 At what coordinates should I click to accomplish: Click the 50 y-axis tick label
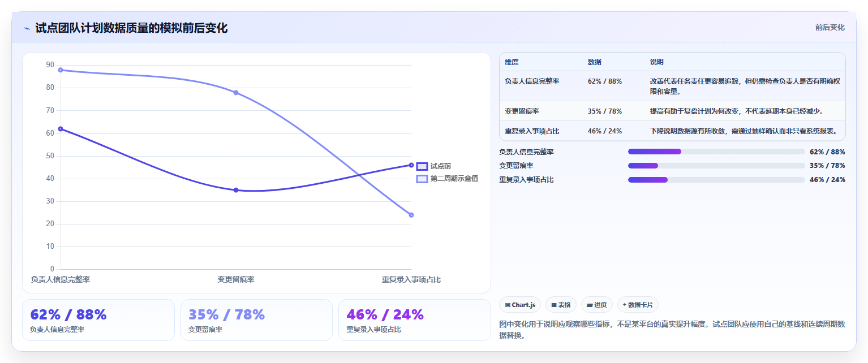tap(50, 155)
